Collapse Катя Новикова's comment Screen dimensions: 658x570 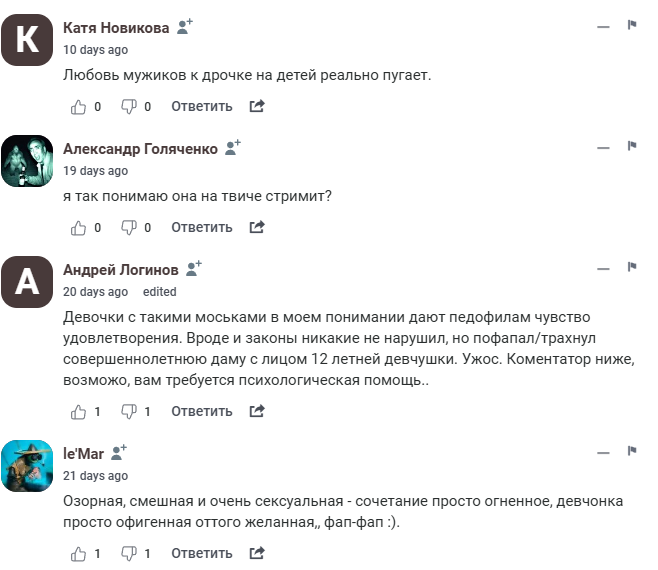click(x=603, y=26)
